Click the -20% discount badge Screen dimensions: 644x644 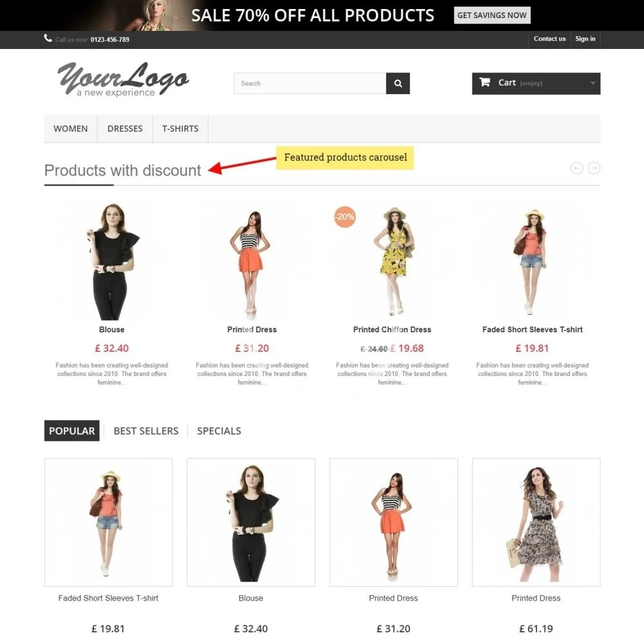[x=345, y=217]
